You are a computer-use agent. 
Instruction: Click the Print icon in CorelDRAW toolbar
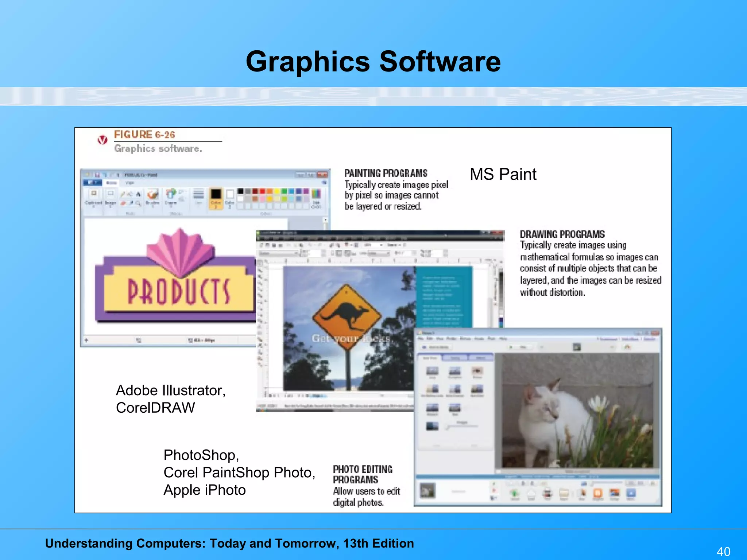280,245
